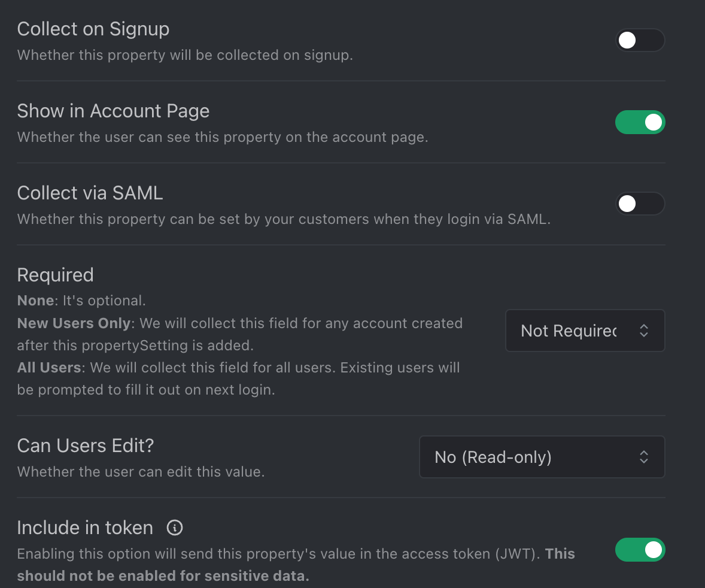Switch off the Include in token toggle

pyautogui.click(x=640, y=549)
